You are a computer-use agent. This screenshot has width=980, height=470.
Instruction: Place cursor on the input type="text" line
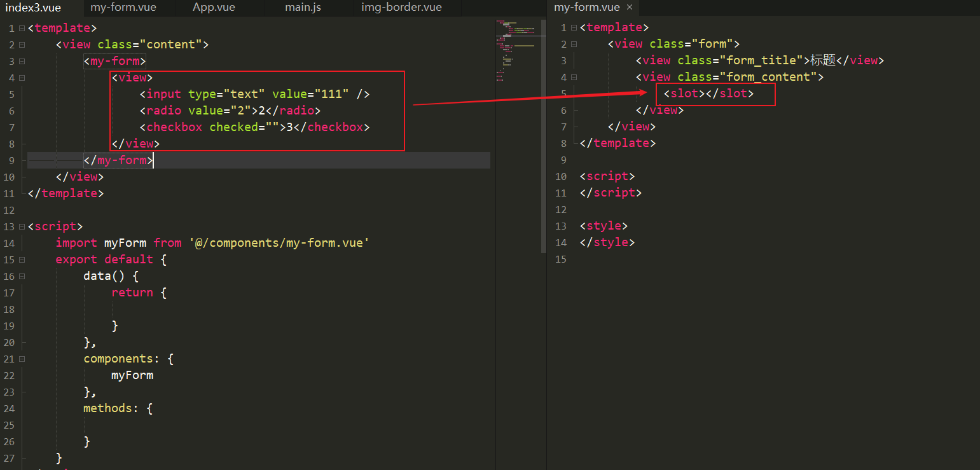click(x=254, y=94)
